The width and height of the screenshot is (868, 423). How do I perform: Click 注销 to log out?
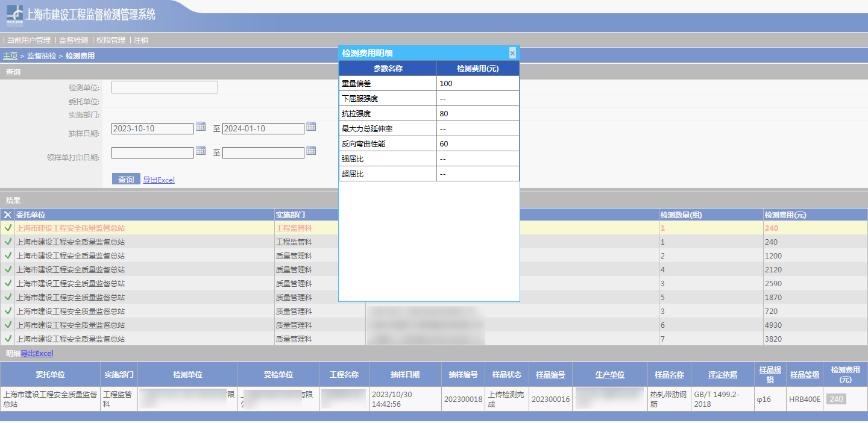pos(141,40)
